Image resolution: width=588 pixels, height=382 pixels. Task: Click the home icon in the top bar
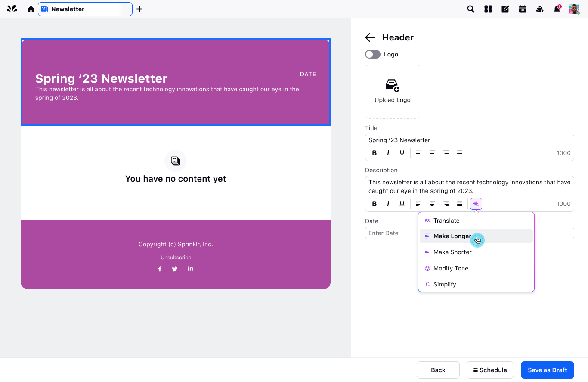click(31, 9)
